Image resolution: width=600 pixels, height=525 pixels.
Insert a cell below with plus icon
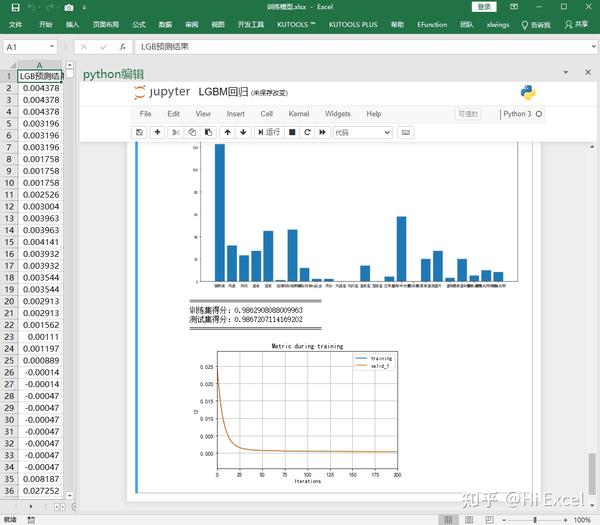pos(157,132)
